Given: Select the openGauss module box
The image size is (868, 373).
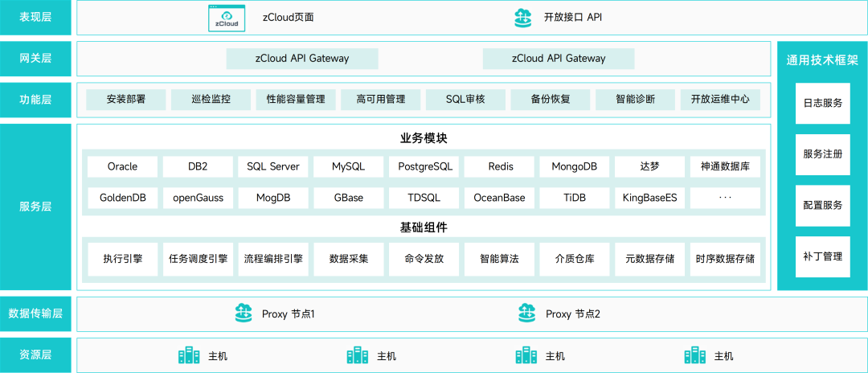Looking at the screenshot, I should [199, 198].
